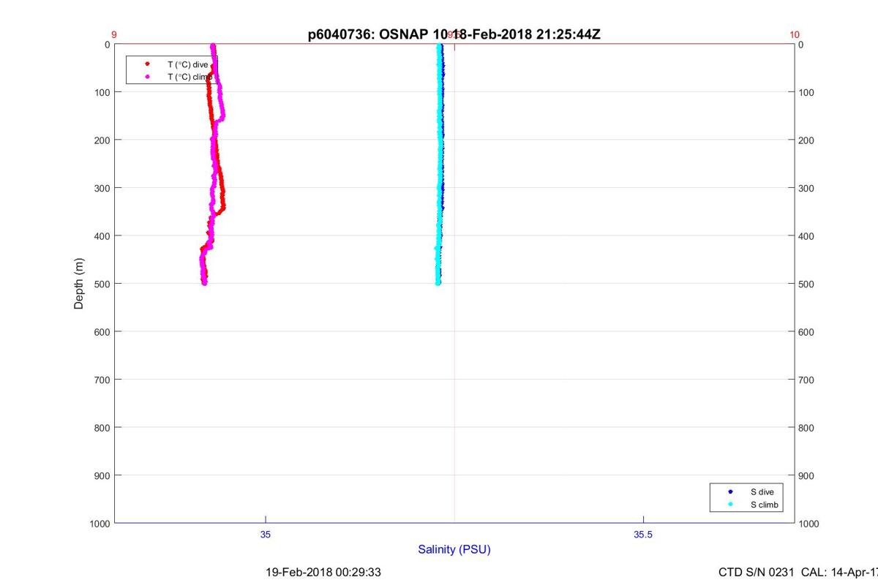The image size is (878, 588).
Task: Click the 700 tick on the left depth axis
Action: click(101, 380)
